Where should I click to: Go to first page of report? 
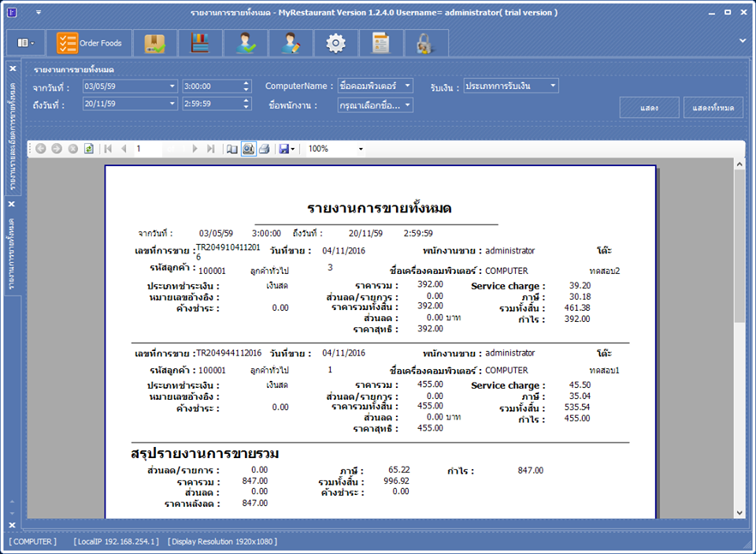coord(108,149)
